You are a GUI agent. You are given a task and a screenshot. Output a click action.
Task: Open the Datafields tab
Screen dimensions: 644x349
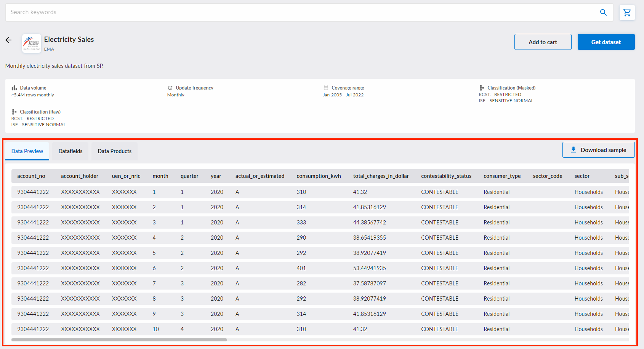pyautogui.click(x=70, y=151)
